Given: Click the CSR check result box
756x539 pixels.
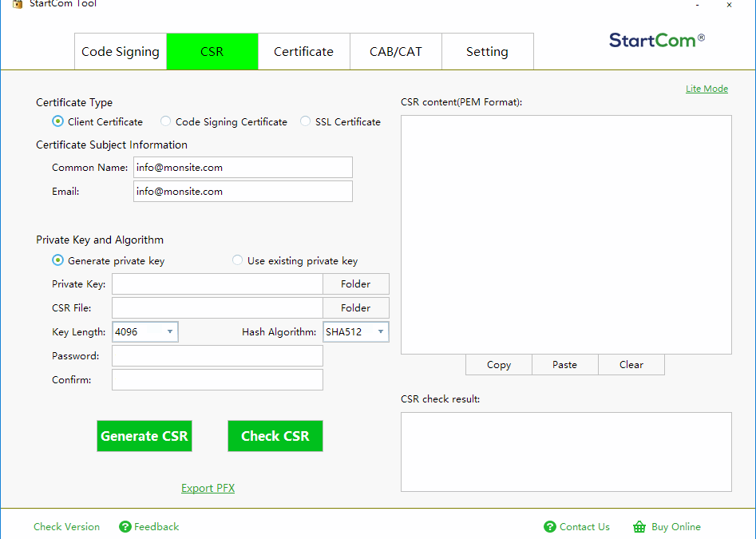Looking at the screenshot, I should [566, 452].
